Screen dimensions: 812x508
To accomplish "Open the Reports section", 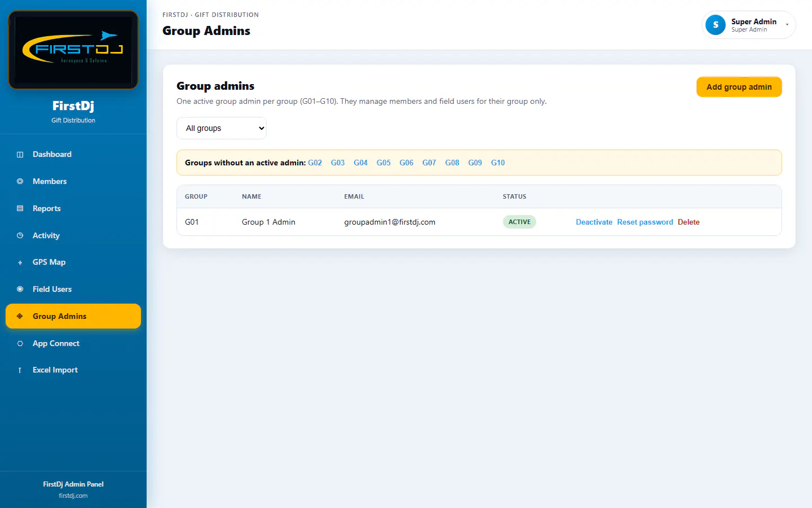I will [x=73, y=209].
